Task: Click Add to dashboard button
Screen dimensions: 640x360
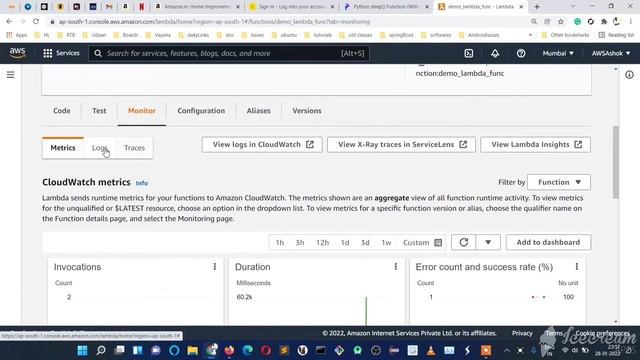Action: (548, 242)
